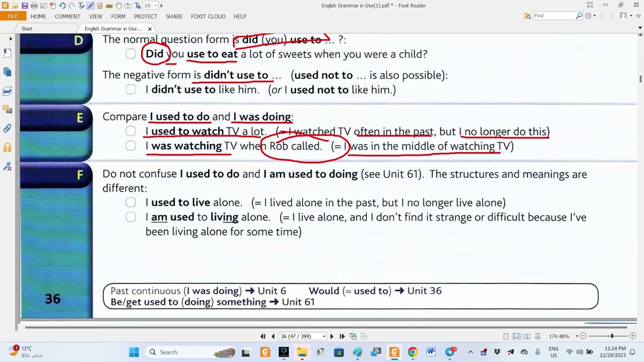Screen dimensions: 644x362
Task: Redo the last action
Action: pos(71,6)
